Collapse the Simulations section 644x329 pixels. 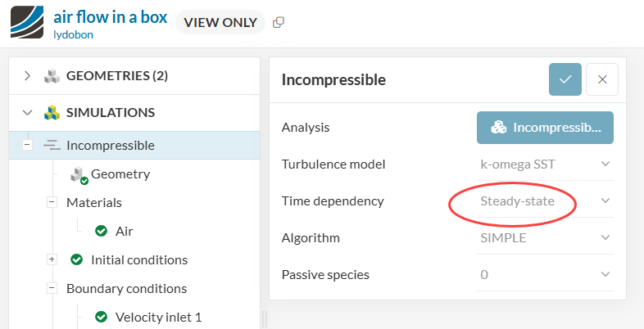[x=27, y=112]
